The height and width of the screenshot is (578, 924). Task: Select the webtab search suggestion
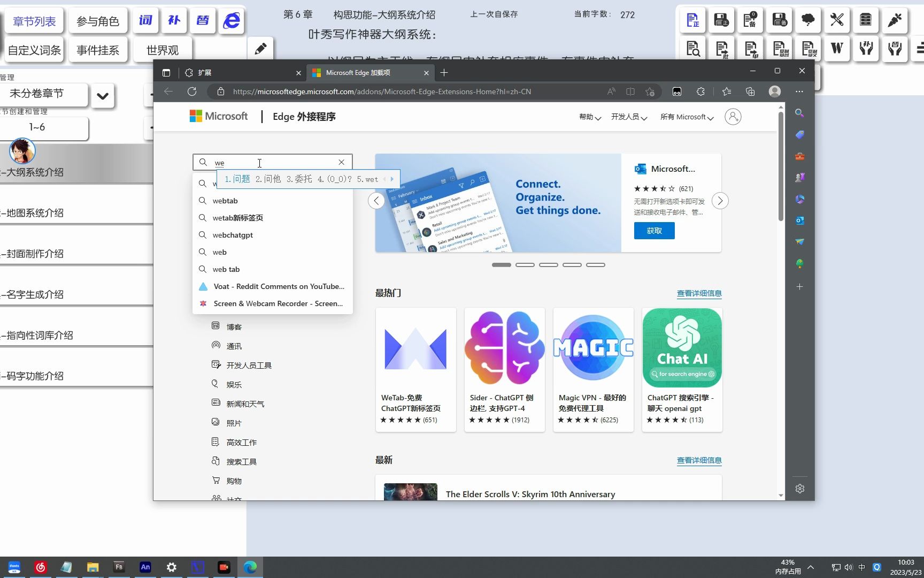pyautogui.click(x=273, y=201)
